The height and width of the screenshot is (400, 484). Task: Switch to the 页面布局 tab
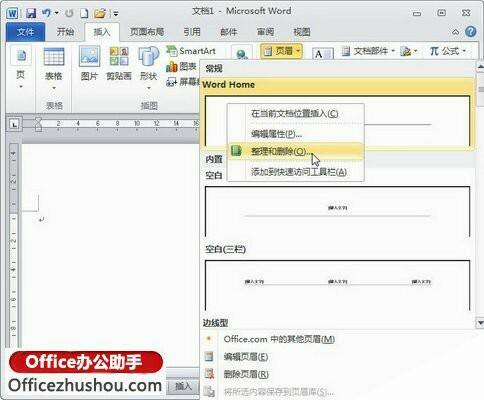[x=147, y=32]
